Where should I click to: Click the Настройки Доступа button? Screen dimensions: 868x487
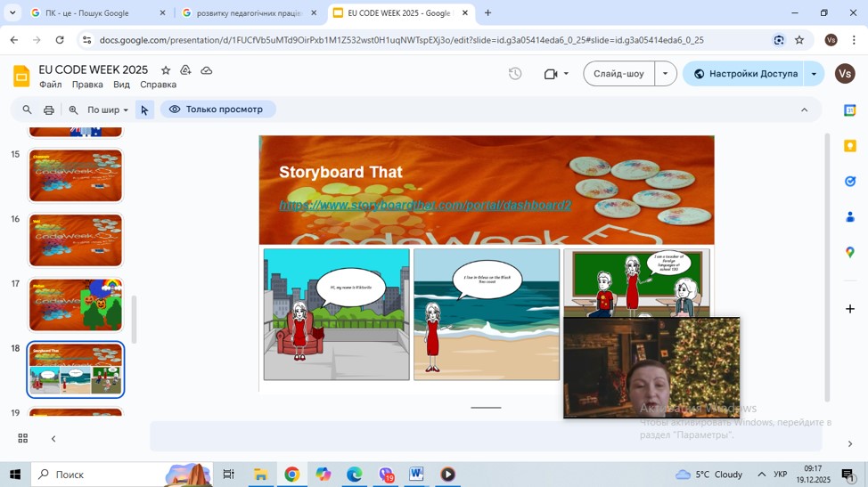click(744, 74)
